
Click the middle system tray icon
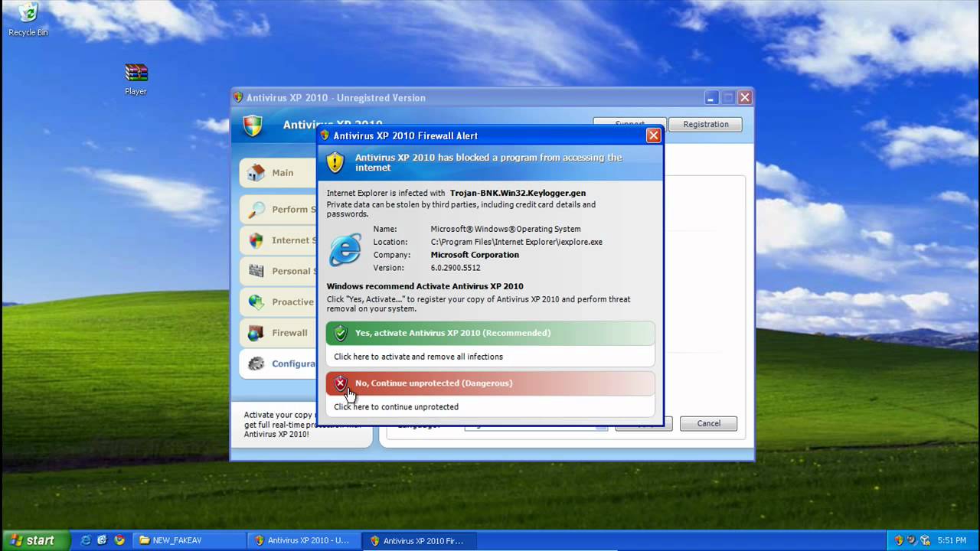(912, 540)
